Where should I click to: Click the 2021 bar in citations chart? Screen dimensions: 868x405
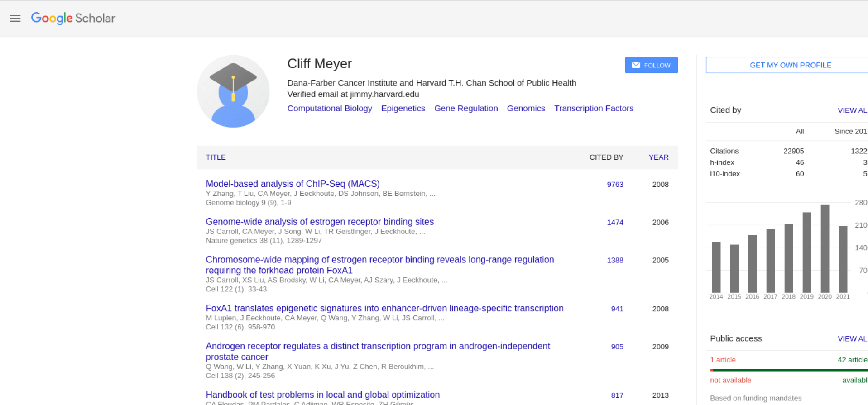pos(843,259)
